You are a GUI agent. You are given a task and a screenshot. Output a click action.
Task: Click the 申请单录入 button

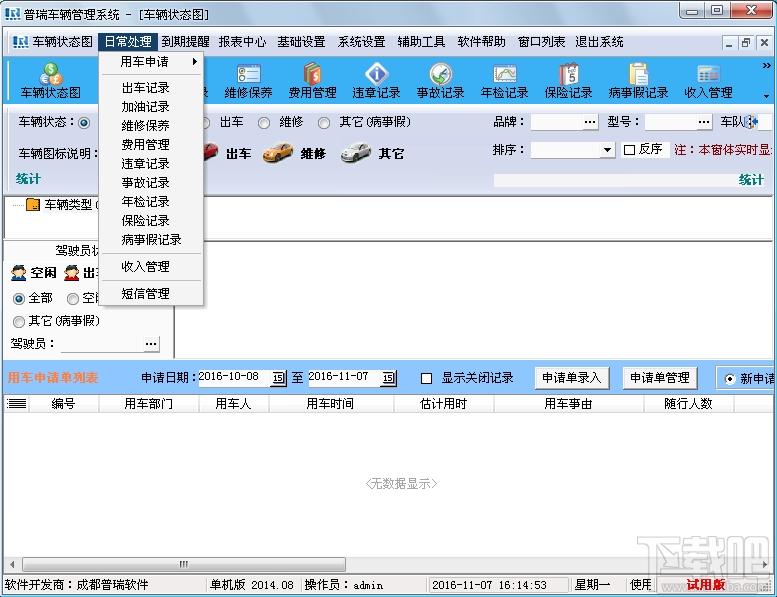click(571, 378)
